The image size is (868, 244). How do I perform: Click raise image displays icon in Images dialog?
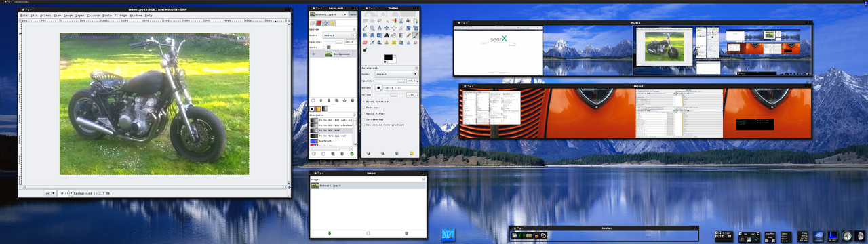[330, 233]
